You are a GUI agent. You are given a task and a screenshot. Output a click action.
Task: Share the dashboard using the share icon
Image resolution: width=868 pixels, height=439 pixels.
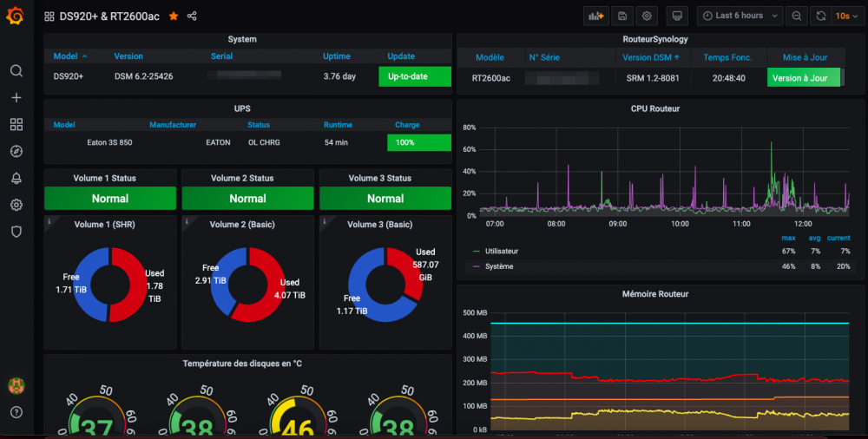[x=192, y=16]
